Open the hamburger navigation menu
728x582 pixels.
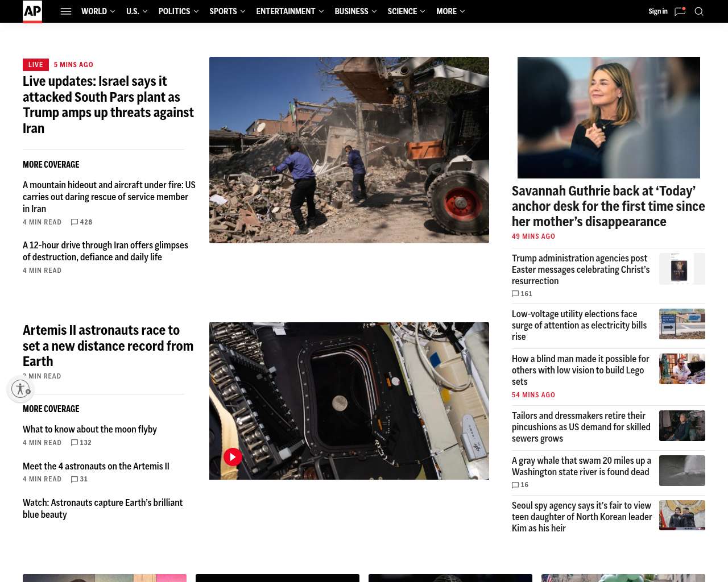click(66, 11)
